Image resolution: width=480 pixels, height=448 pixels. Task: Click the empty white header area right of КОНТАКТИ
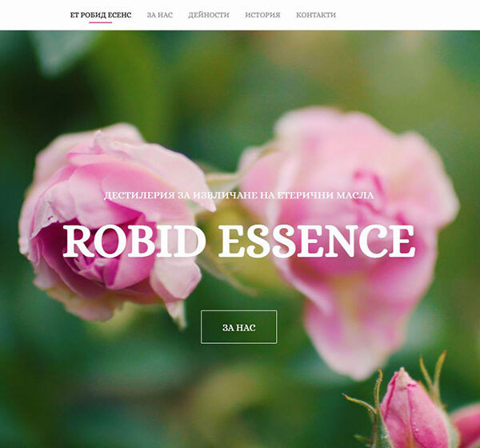[x=407, y=14]
